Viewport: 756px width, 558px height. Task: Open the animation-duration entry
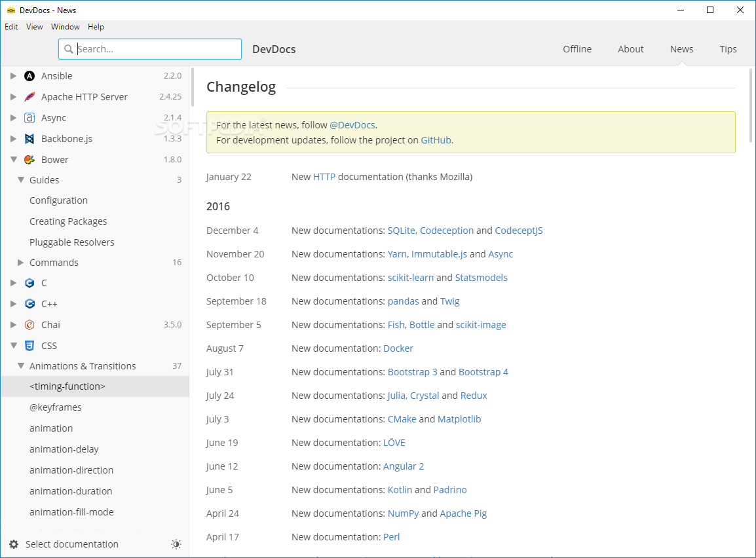[x=71, y=491]
